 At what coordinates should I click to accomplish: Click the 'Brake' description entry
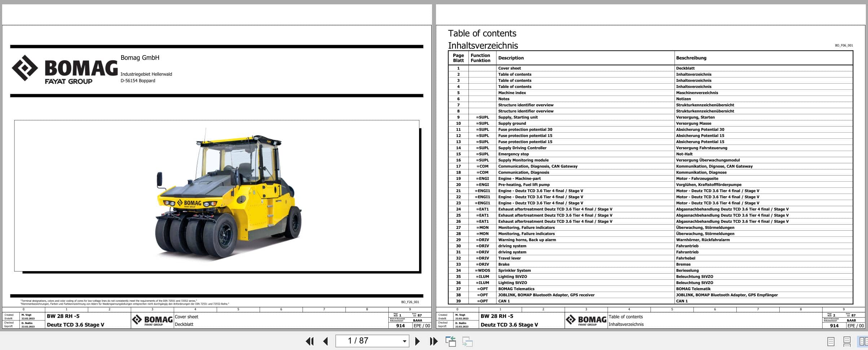coord(504,264)
